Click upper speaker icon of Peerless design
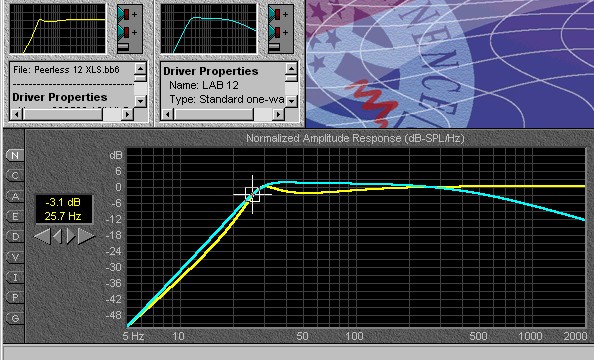This screenshot has width=594, height=360. [x=124, y=14]
